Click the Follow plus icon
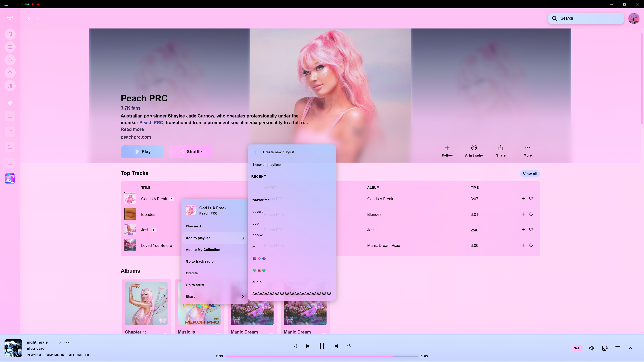 tap(447, 148)
